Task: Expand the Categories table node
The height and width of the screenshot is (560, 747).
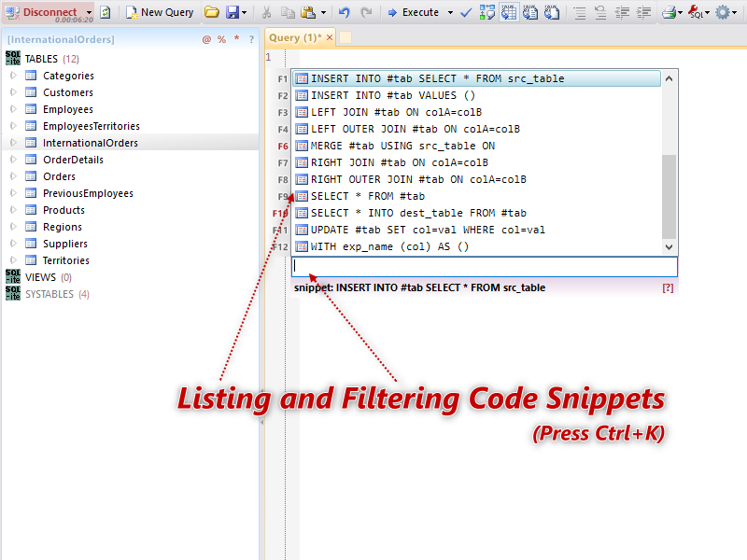Action: [x=13, y=76]
